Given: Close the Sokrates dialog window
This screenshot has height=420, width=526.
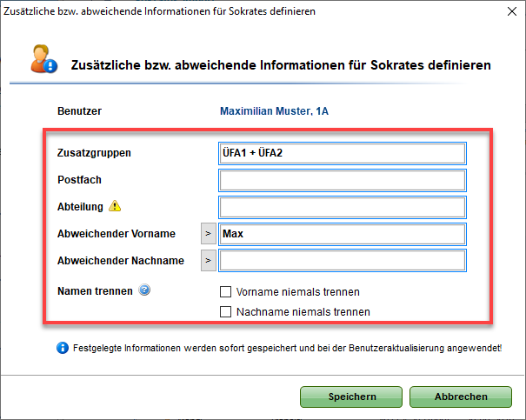Looking at the screenshot, I should (x=512, y=11).
